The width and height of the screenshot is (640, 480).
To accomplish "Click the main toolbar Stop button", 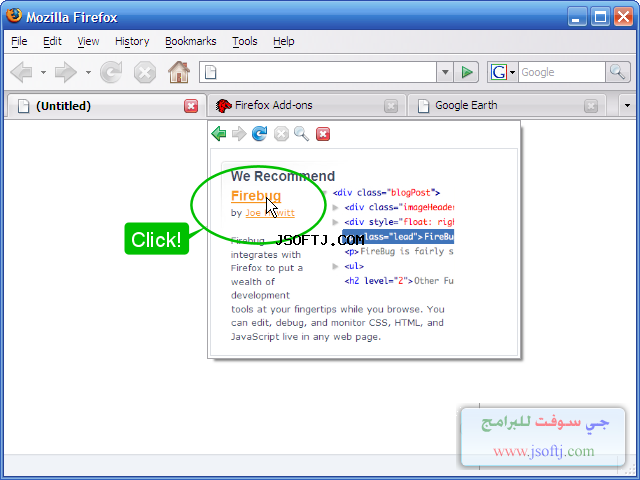I will point(145,72).
